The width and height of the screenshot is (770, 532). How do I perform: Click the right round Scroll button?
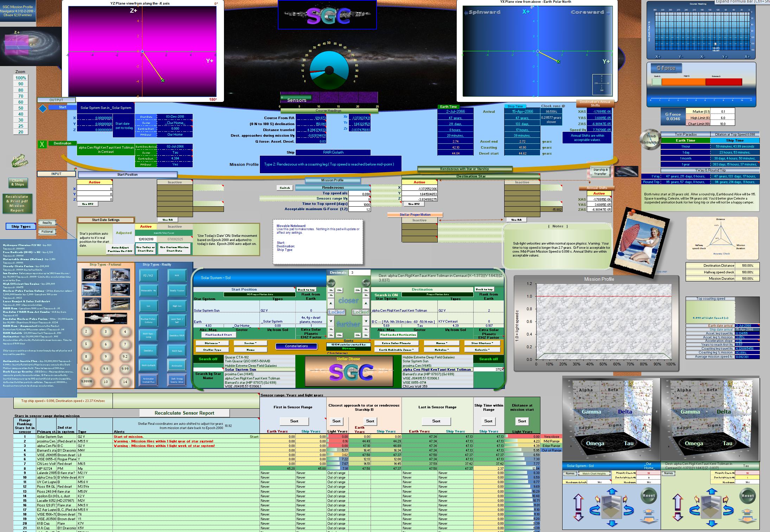tap(366, 283)
